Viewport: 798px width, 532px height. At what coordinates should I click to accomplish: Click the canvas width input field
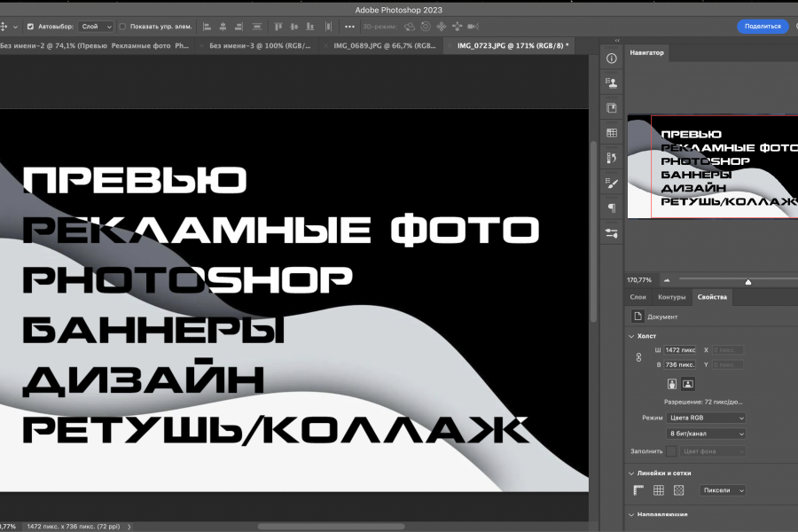point(680,350)
